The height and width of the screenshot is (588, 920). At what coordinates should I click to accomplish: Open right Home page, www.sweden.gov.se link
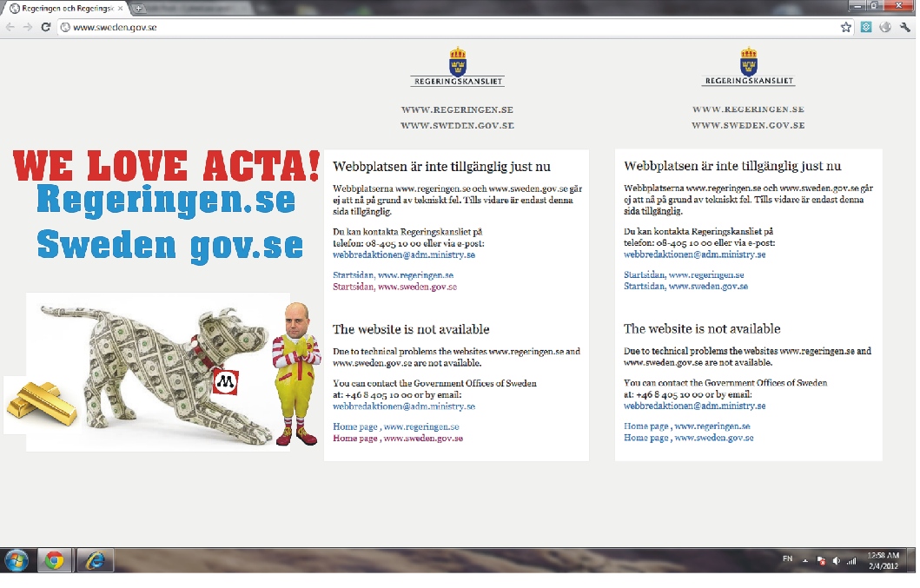(x=689, y=437)
